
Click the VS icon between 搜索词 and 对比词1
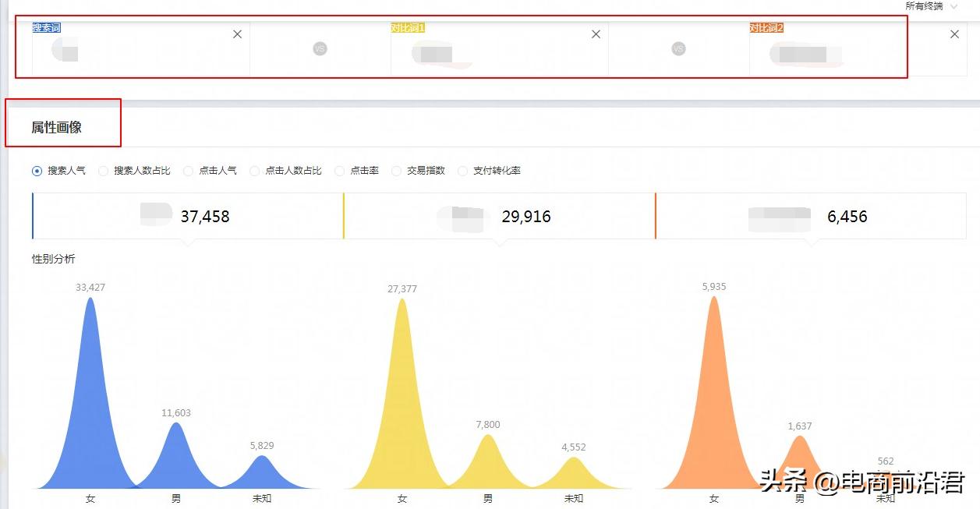[320, 49]
